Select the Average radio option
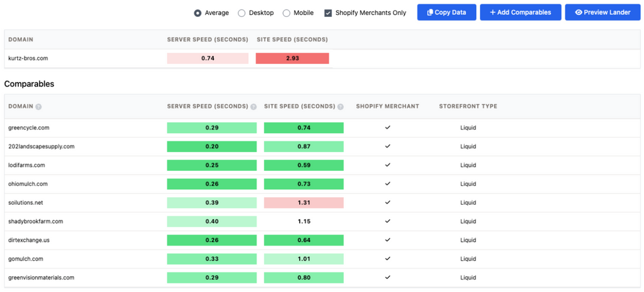This screenshot has width=644, height=292. [x=198, y=13]
